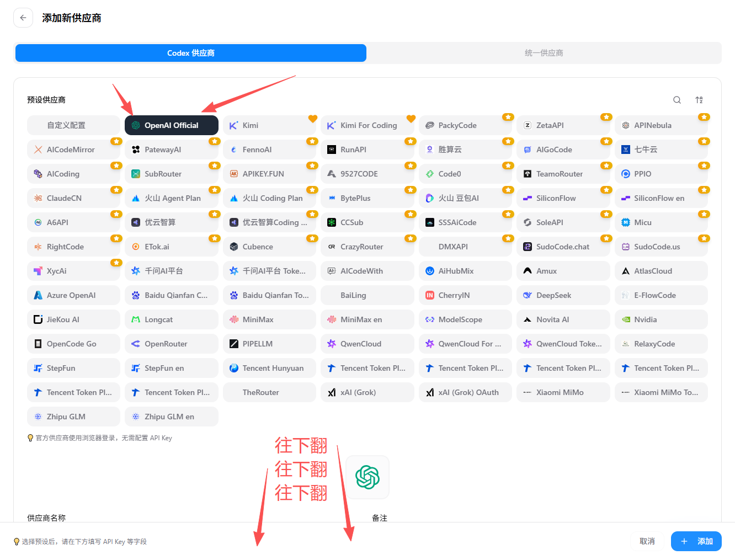Screen dimensions: 735x560
Task: Select Micu provider
Action: tap(661, 222)
